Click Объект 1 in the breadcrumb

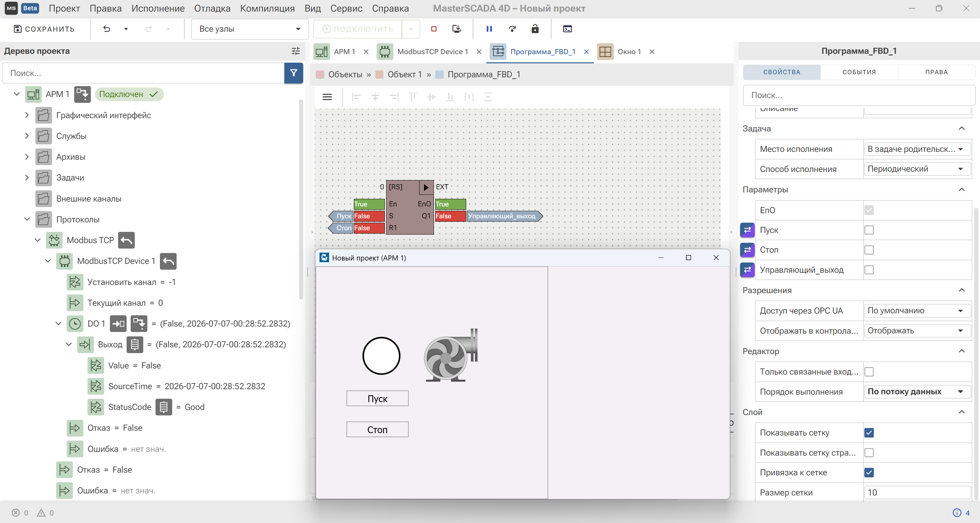pyautogui.click(x=404, y=75)
